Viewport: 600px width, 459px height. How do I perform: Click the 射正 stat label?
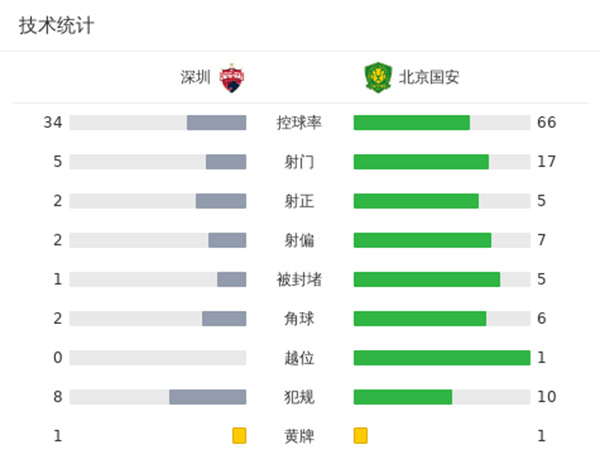coord(299,201)
